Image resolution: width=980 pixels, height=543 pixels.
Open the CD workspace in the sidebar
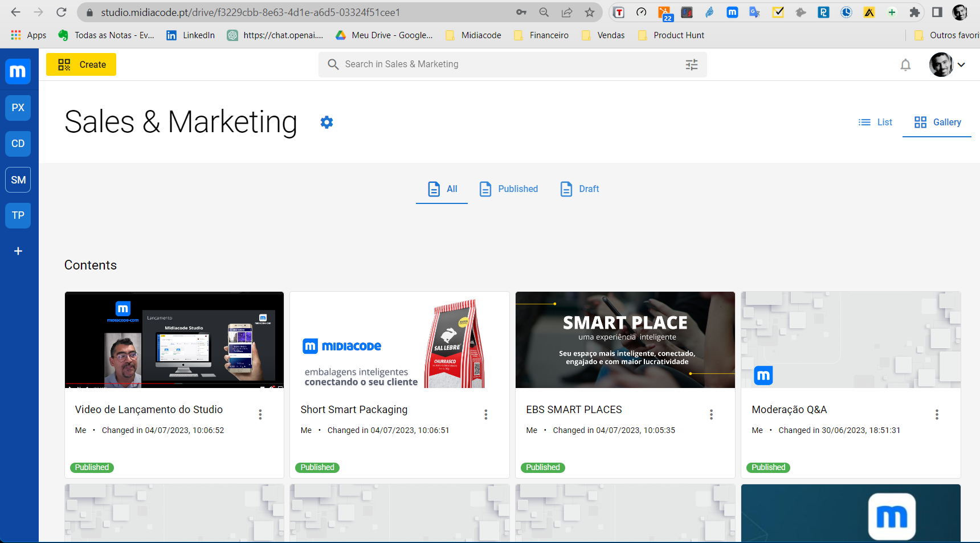point(18,144)
